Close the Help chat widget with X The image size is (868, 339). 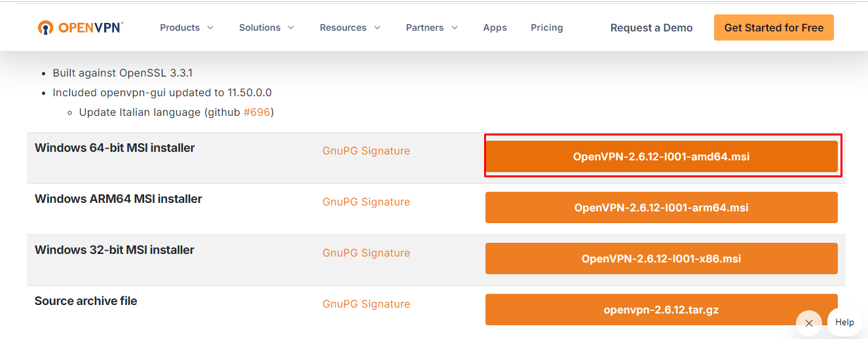[809, 323]
